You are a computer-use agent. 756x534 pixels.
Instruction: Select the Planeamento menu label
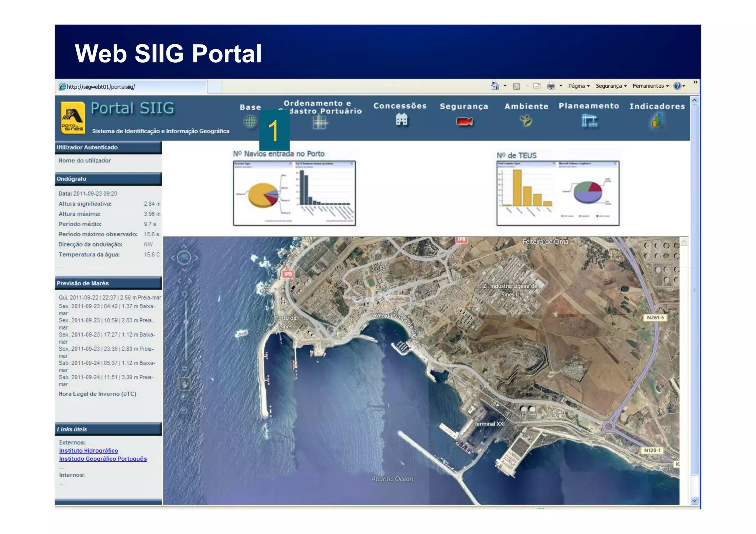pyautogui.click(x=589, y=106)
